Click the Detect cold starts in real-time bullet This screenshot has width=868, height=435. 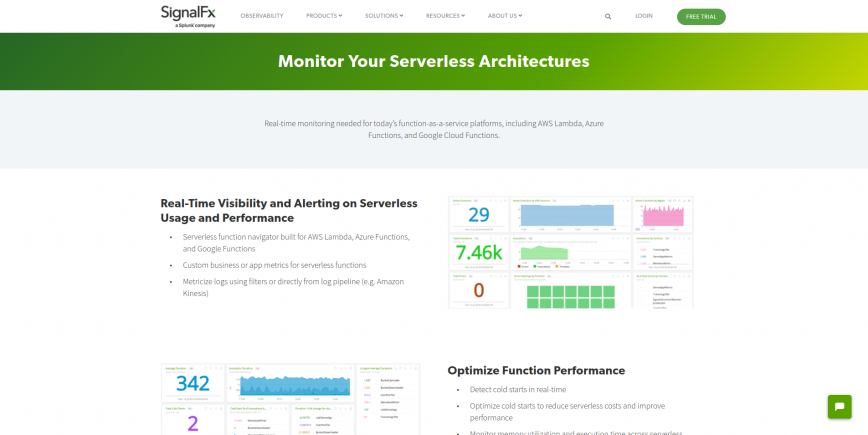[x=518, y=390]
